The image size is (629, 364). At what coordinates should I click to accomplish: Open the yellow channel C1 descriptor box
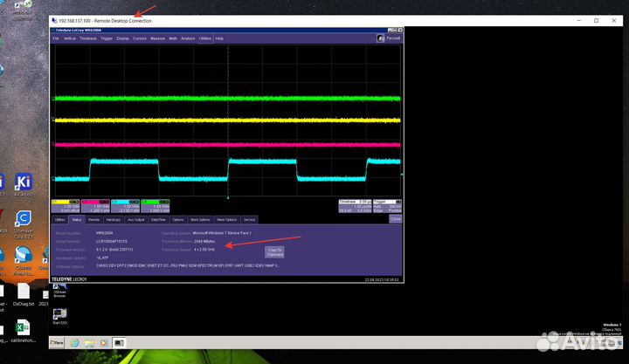(x=66, y=206)
